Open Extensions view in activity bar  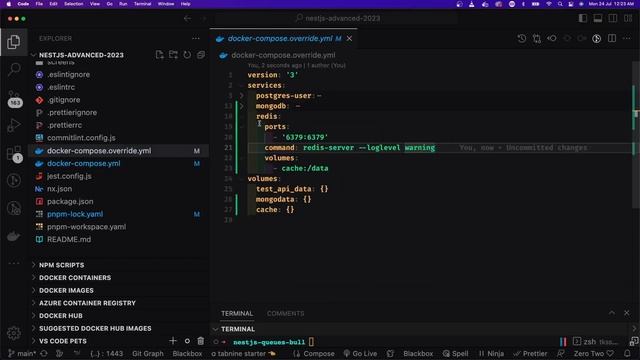pyautogui.click(x=14, y=154)
